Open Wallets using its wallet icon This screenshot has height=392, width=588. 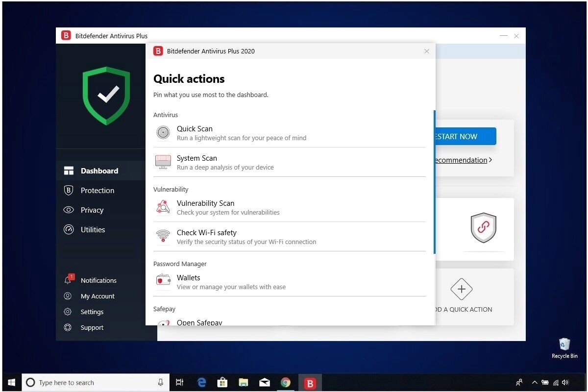(x=163, y=282)
